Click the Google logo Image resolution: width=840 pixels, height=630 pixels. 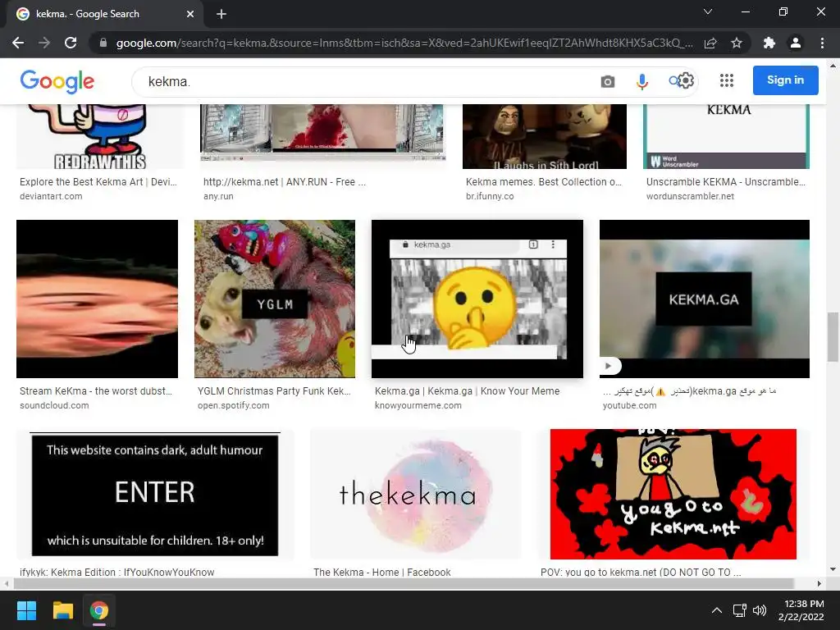[57, 81]
